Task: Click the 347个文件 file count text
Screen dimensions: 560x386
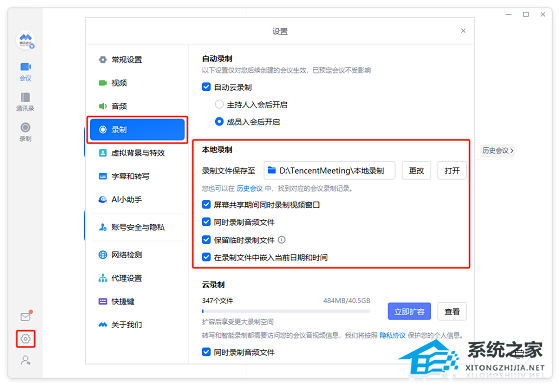Action: coord(217,301)
